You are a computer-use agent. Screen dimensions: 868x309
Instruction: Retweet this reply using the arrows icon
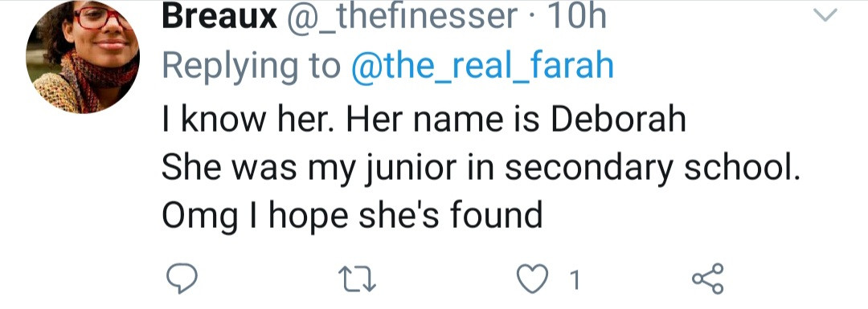(x=357, y=279)
